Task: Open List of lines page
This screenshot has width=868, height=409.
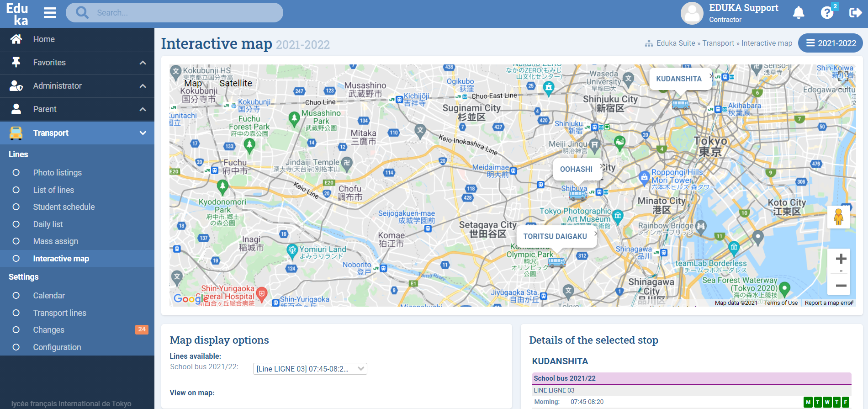Action: click(53, 190)
